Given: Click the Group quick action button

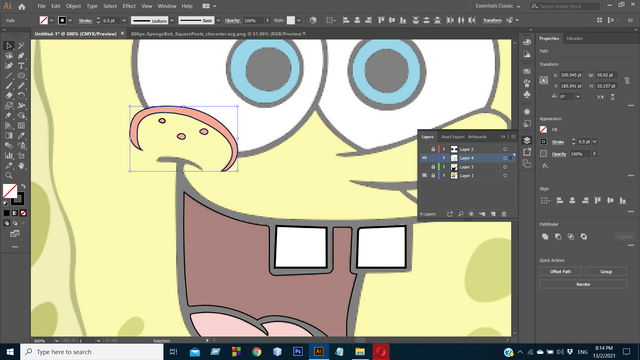Looking at the screenshot, I should (x=606, y=271).
